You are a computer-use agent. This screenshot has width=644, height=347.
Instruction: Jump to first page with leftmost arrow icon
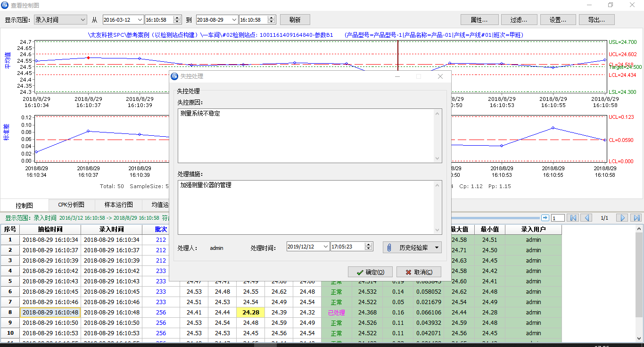(573, 217)
